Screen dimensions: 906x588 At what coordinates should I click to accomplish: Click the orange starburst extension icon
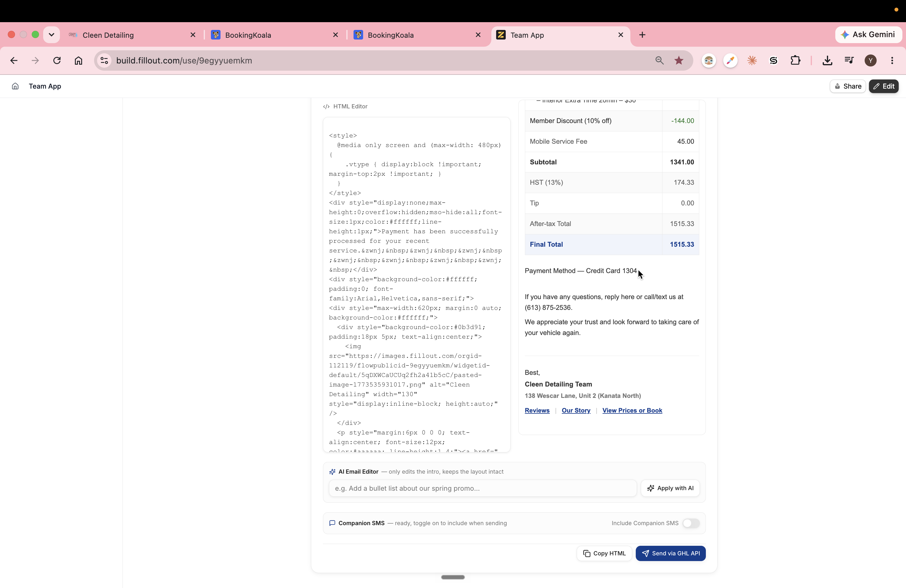[x=752, y=60]
